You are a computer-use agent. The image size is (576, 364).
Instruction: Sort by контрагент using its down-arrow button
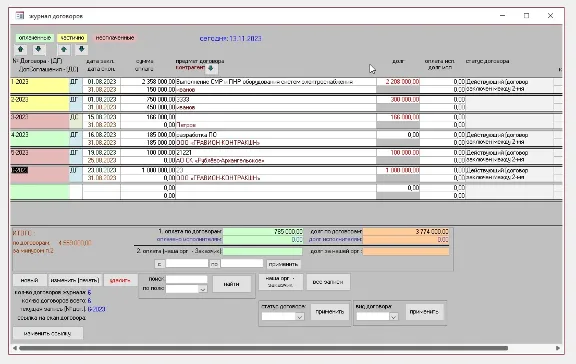[x=211, y=69]
